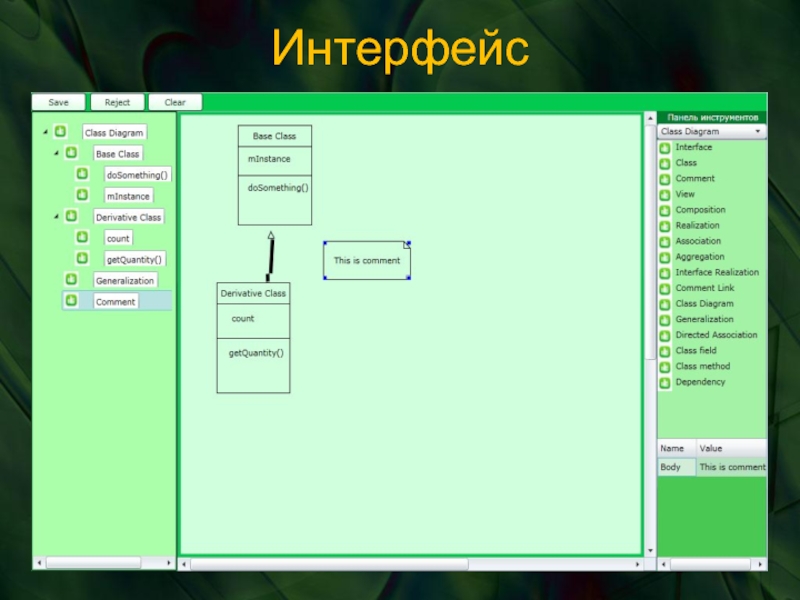Image resolution: width=800 pixels, height=600 pixels.
Task: Select the Derivative Class title on canvas
Action: pyautogui.click(x=253, y=293)
